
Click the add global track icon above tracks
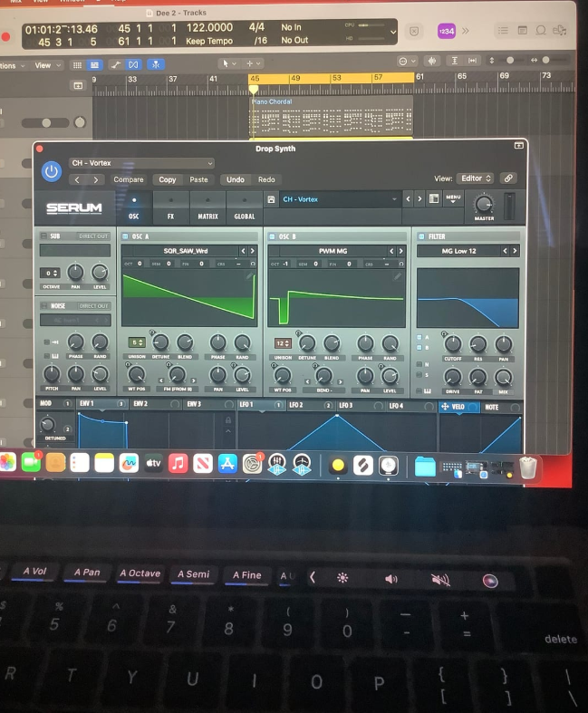pos(78,85)
